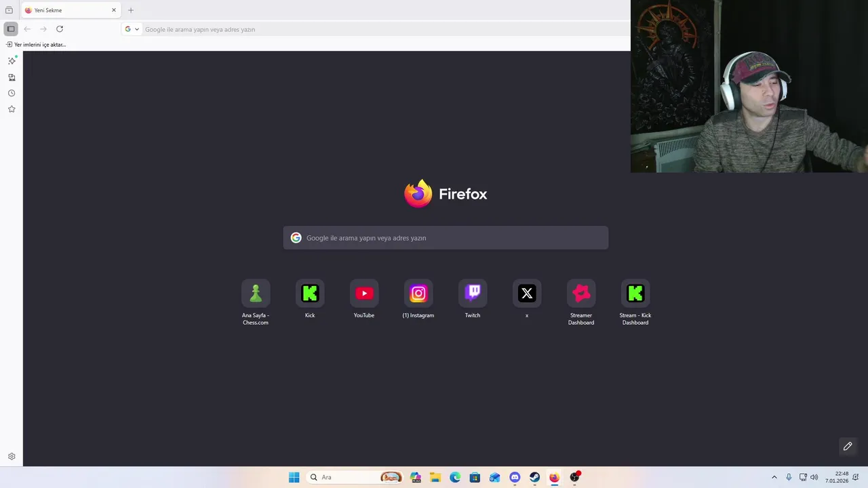This screenshot has height=488, width=868.
Task: Switch to Discord in the taskbar
Action: pyautogui.click(x=515, y=477)
